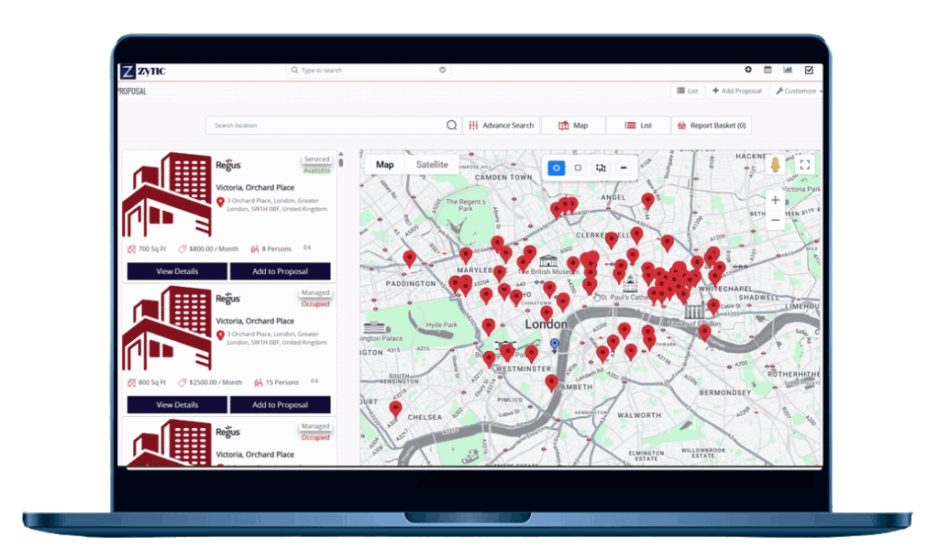Image resolution: width=939 pixels, height=560 pixels.
Task: Open the checklist tasks icon in header
Action: [809, 70]
